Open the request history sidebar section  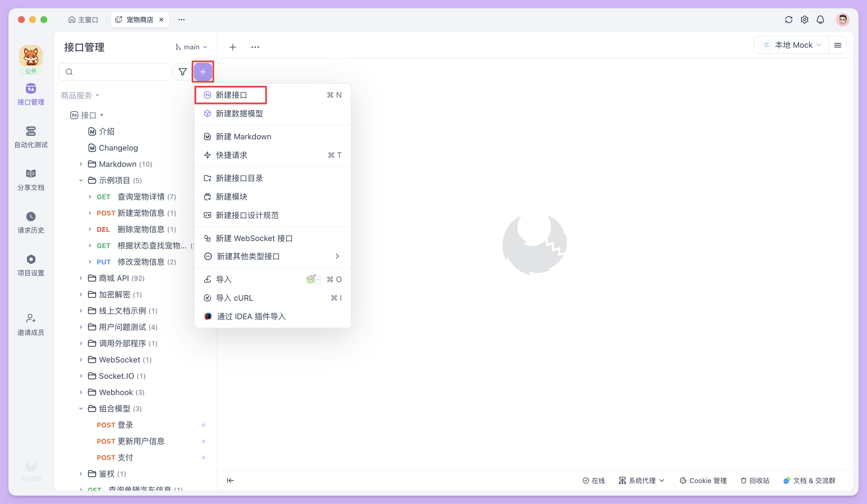[31, 223]
